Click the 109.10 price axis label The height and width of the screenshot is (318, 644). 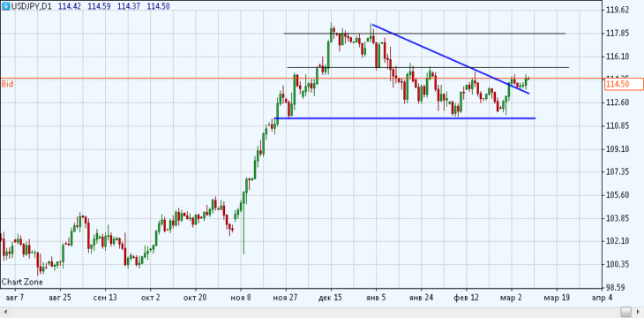(618, 149)
